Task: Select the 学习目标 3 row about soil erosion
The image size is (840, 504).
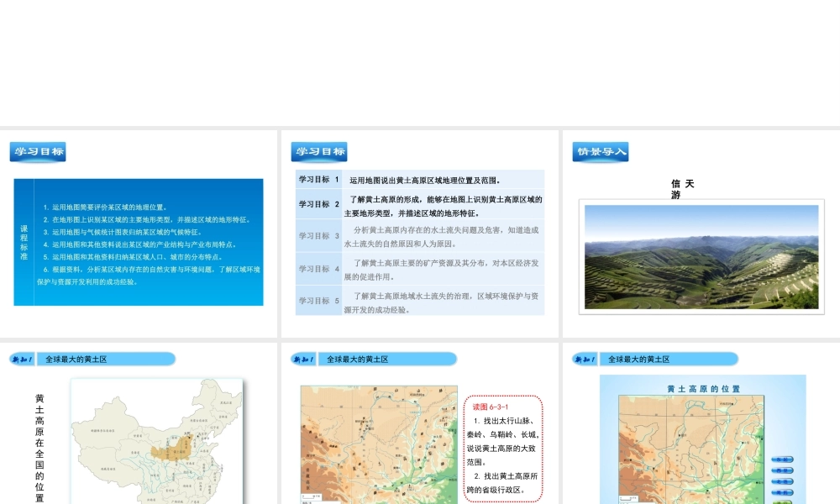Action: tap(419, 236)
